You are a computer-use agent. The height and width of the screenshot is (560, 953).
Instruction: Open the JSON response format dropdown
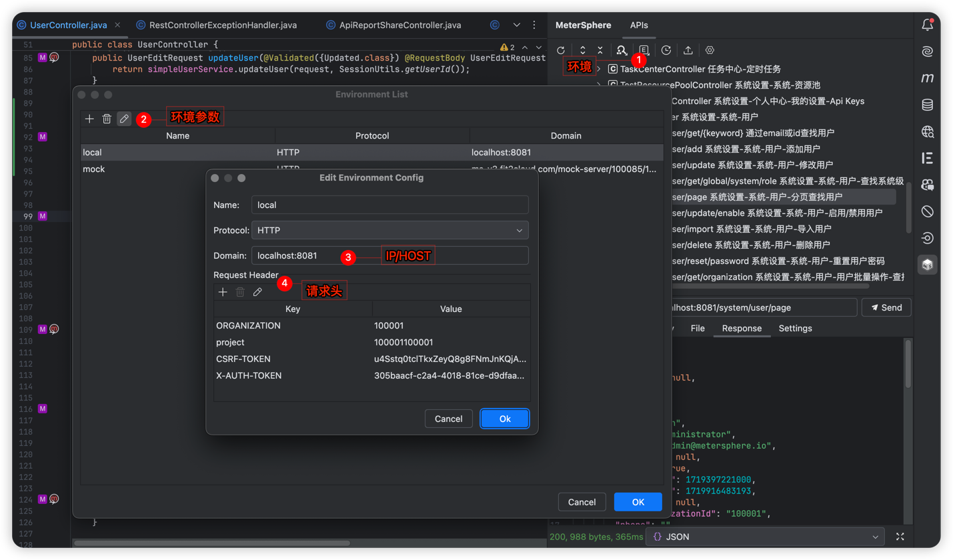tap(766, 537)
